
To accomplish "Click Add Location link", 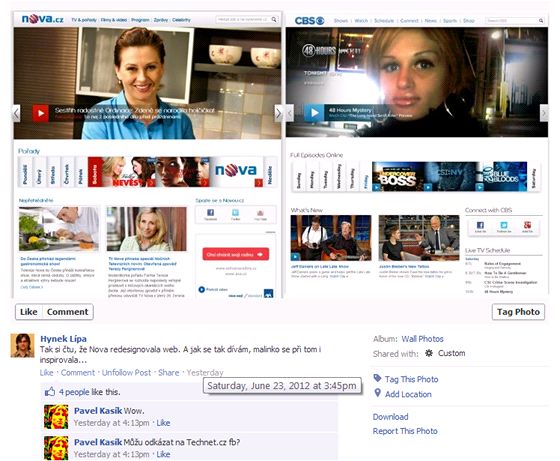I will click(x=408, y=394).
